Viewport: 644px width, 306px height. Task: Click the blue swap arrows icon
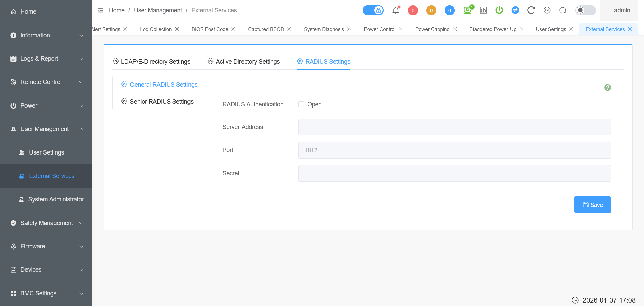pyautogui.click(x=515, y=10)
